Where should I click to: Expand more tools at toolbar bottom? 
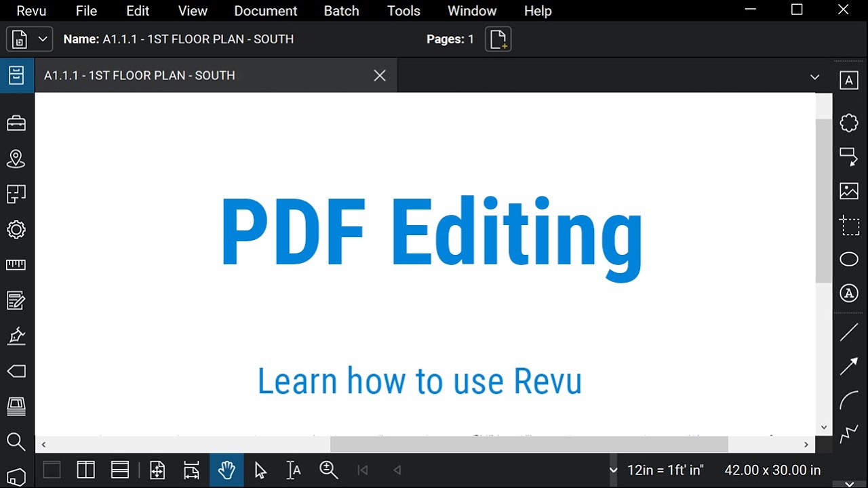point(849,483)
